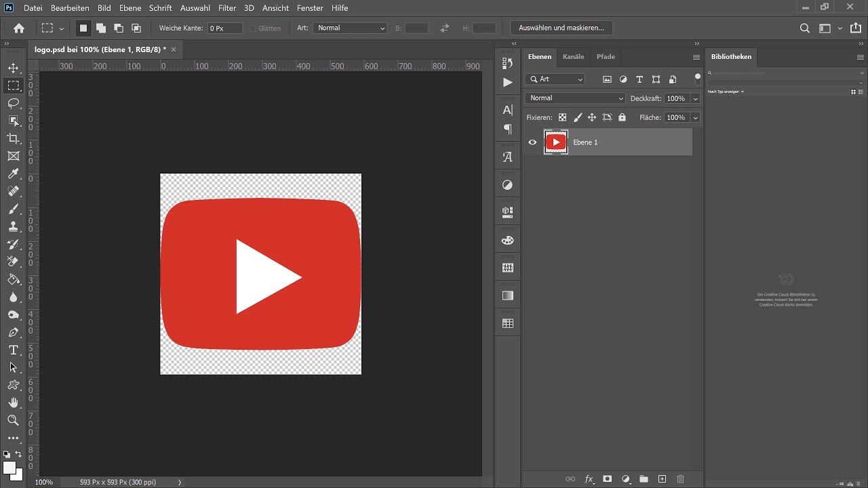Image resolution: width=868 pixels, height=488 pixels.
Task: Open the Paragraph panel icon
Action: click(508, 129)
